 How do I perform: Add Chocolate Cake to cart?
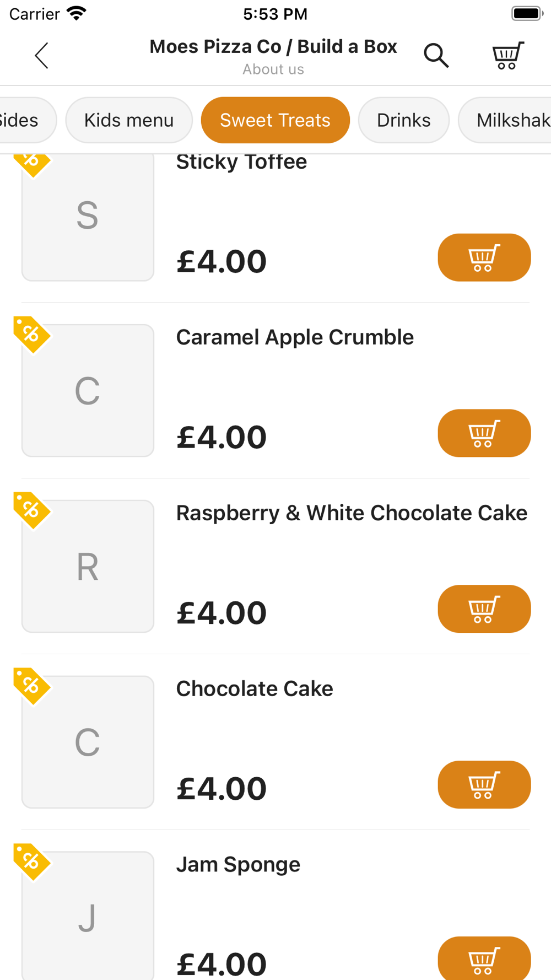pos(484,785)
